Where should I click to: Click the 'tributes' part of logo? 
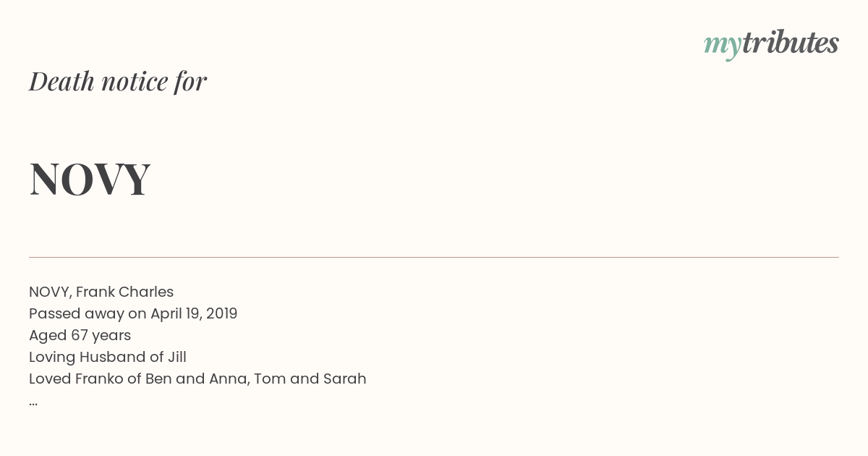[791, 43]
